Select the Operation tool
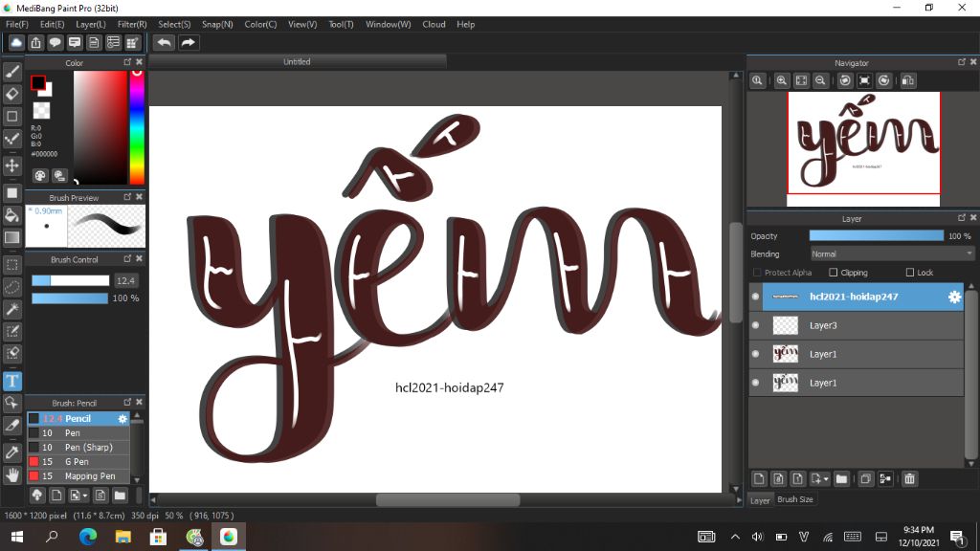This screenshot has height=551, width=980. 11,403
